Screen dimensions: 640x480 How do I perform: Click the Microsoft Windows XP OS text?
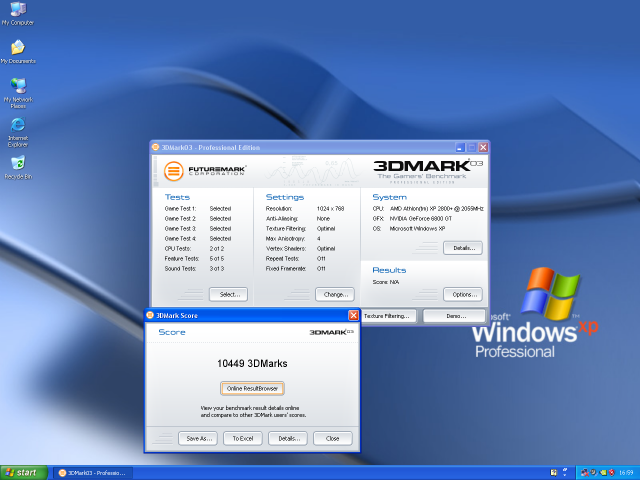(x=417, y=229)
